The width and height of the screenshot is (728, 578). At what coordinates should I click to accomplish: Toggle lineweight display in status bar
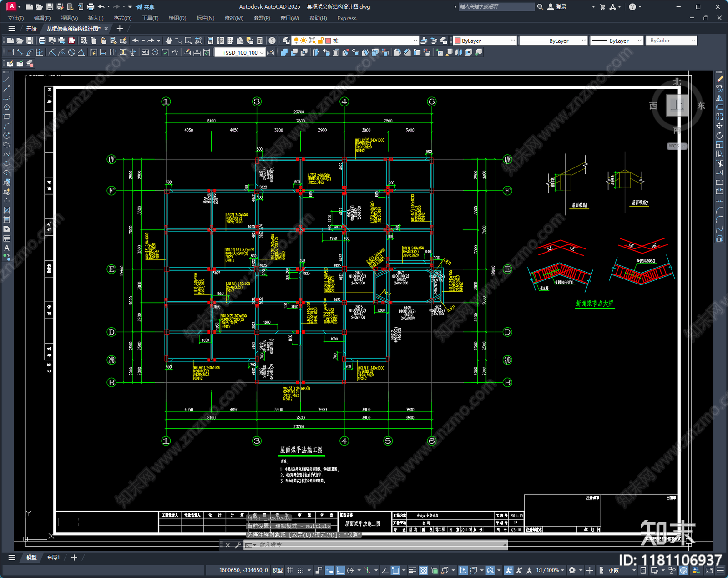click(413, 570)
